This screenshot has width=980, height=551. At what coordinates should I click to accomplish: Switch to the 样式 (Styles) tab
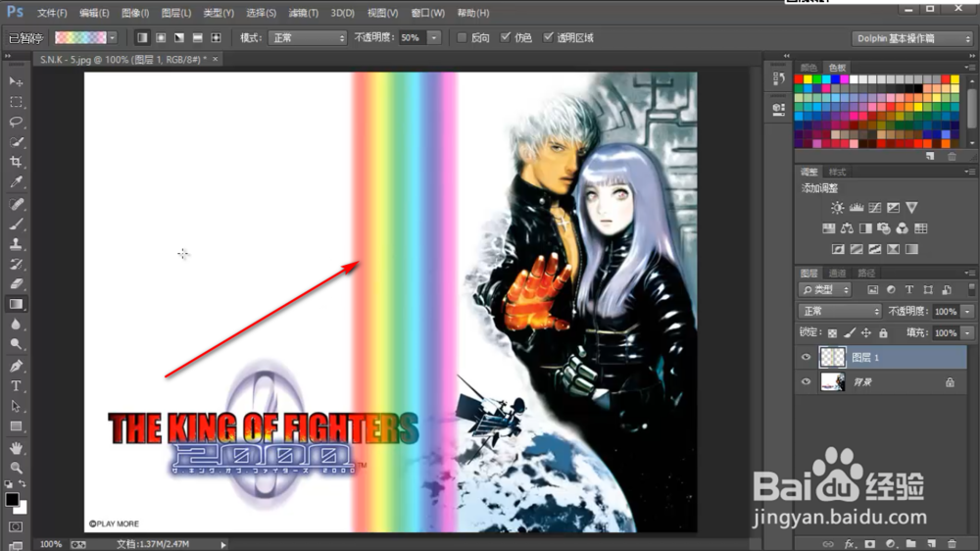click(837, 172)
